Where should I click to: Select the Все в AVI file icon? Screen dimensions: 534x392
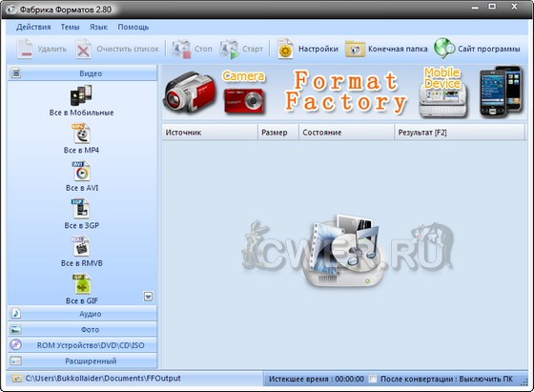click(81, 172)
